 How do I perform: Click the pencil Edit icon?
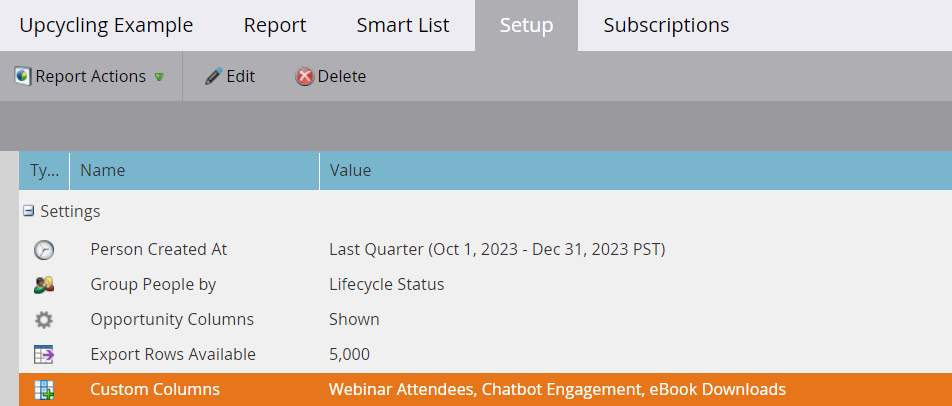(x=214, y=76)
